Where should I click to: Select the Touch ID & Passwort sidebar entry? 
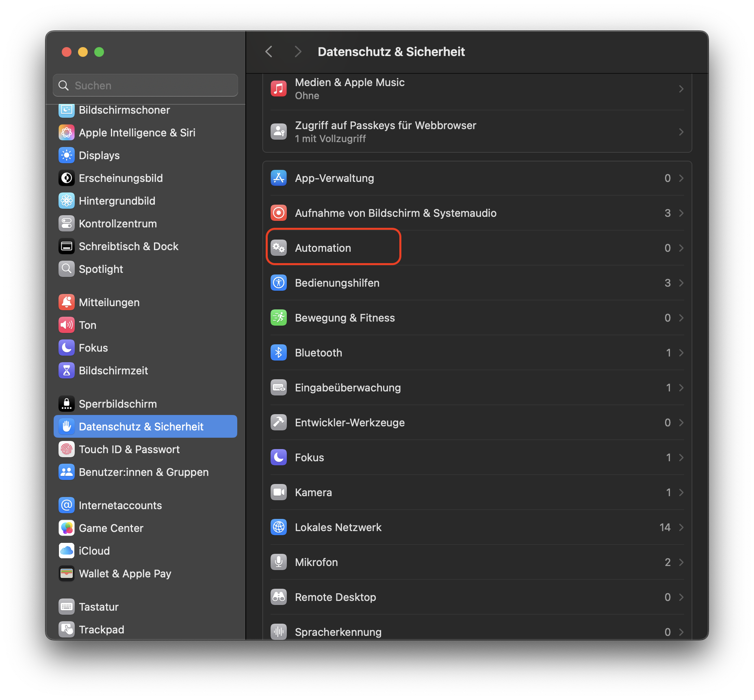[129, 449]
